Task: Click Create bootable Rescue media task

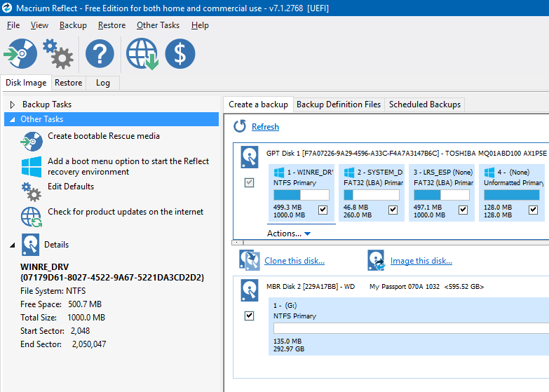Action: (104, 136)
